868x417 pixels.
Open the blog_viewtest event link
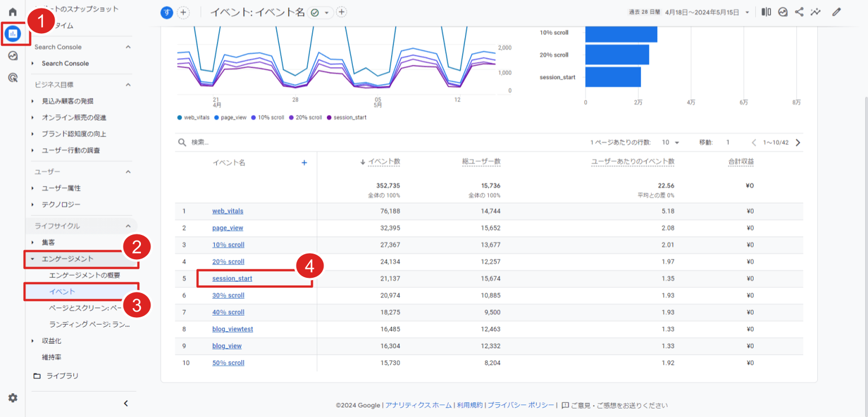tap(233, 329)
